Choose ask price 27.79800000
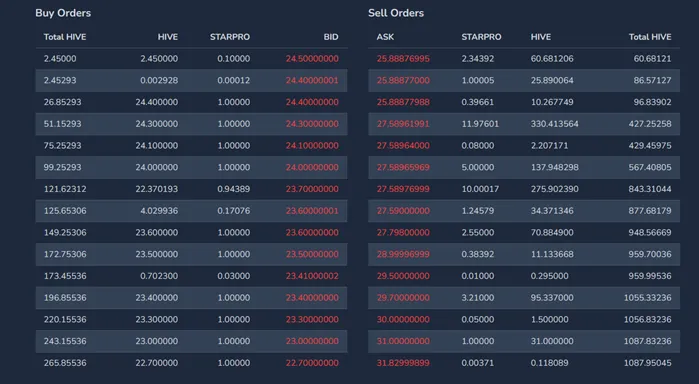Viewport: 699px width, 384px height. [x=403, y=233]
